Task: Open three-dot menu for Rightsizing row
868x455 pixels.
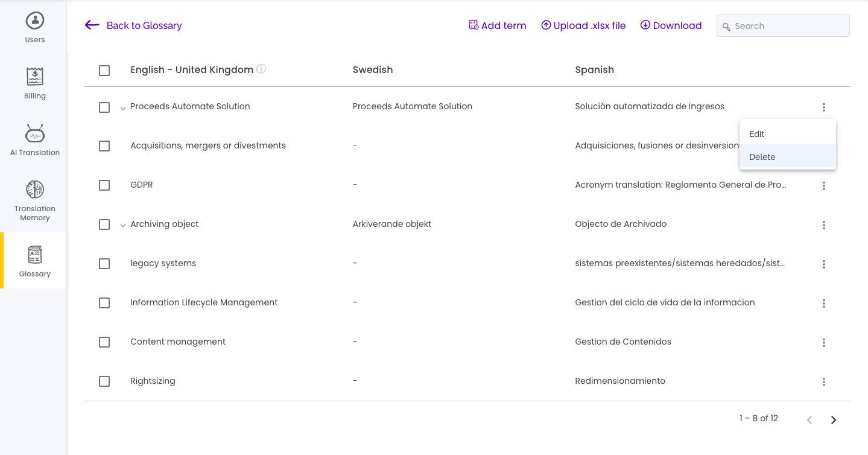Action: 823,382
